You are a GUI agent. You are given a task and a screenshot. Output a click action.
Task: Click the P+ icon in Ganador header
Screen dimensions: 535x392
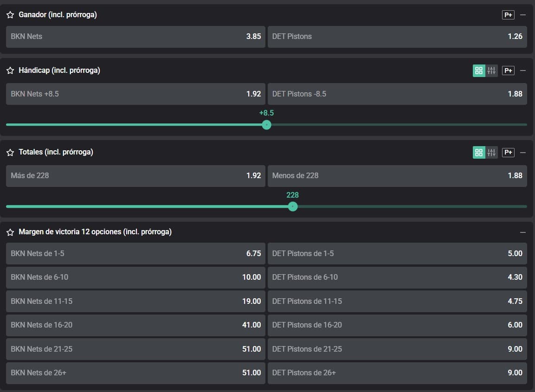coord(508,15)
